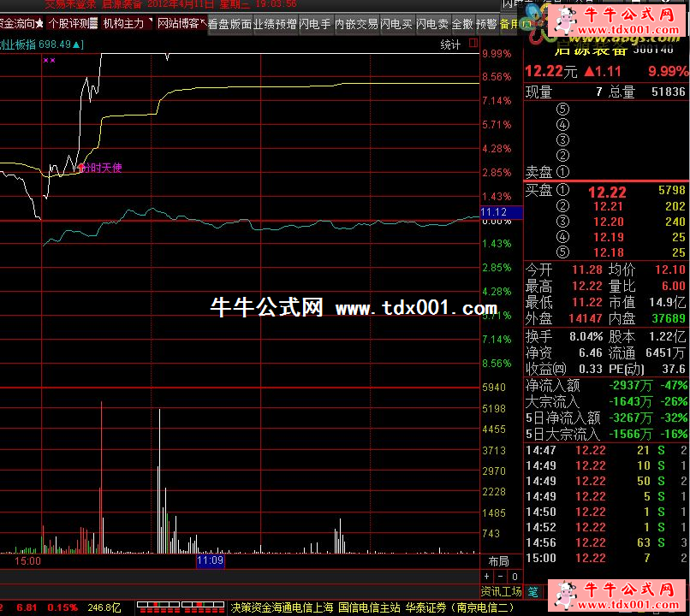This screenshot has height=616, width=690.
Task: Click the 笔 tab at bottom right
Action: 533,591
